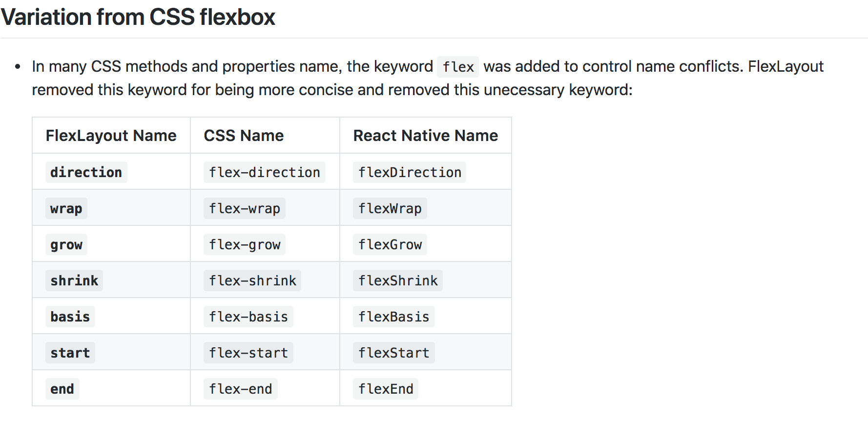Click the 'flexDirection' code cell
Screen dimensions: 868x421
[x=410, y=172]
